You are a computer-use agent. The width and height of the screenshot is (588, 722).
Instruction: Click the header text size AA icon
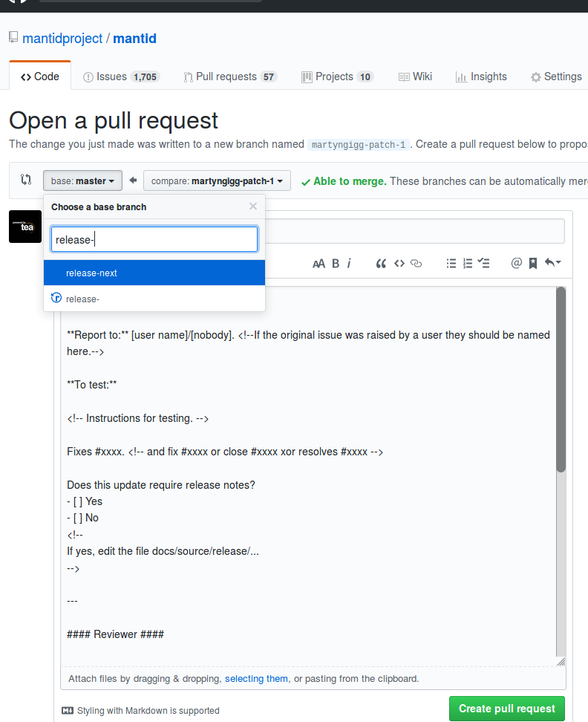[x=318, y=264]
